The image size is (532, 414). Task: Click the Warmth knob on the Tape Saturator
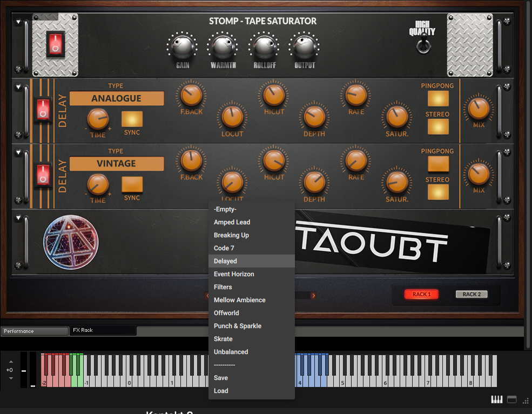coord(223,48)
